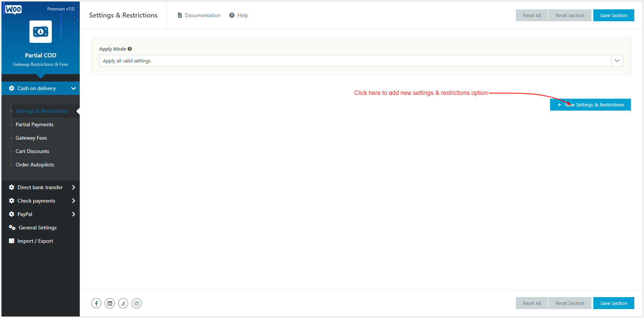Screen dimensions: 644x318
Task: Collapse the Cash on delivery section
Action: pos(41,88)
